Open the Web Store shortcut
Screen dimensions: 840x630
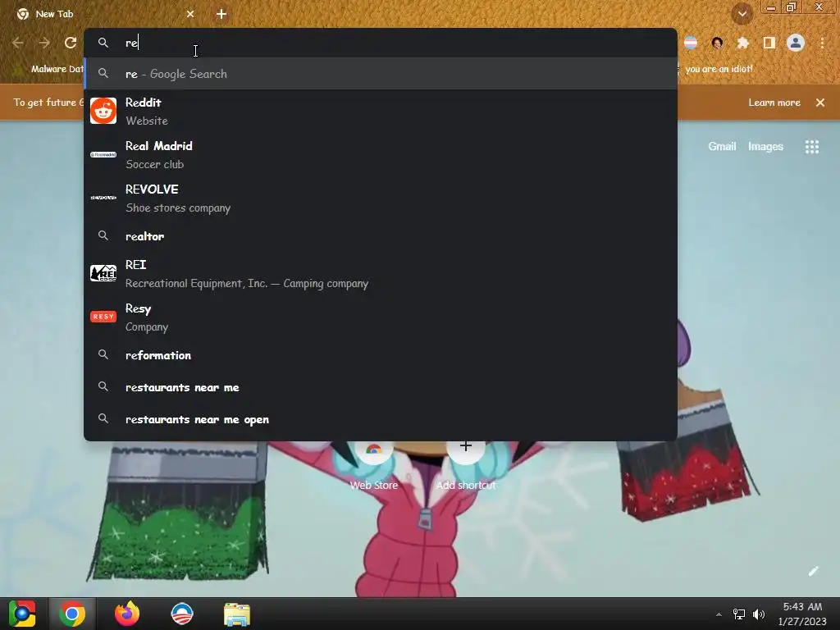pyautogui.click(x=374, y=466)
